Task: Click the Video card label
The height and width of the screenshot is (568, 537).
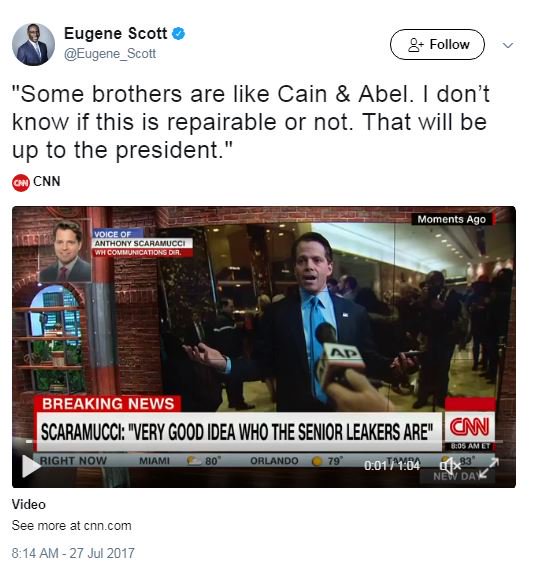Action: click(29, 504)
